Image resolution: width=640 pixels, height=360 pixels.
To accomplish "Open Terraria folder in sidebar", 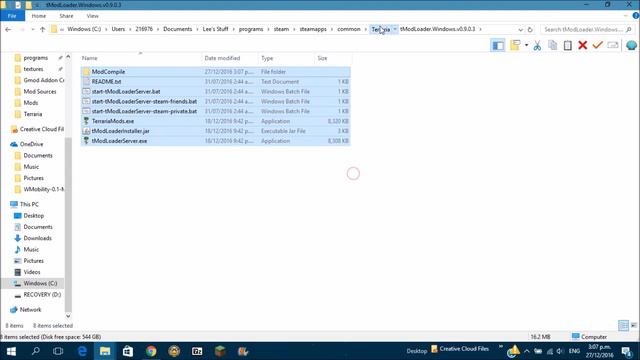I will pos(33,114).
